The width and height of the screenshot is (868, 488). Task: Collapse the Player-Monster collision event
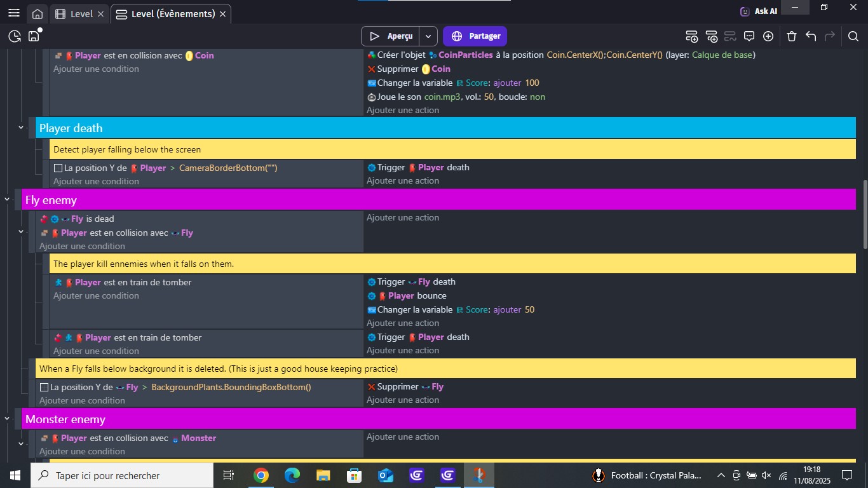click(21, 444)
